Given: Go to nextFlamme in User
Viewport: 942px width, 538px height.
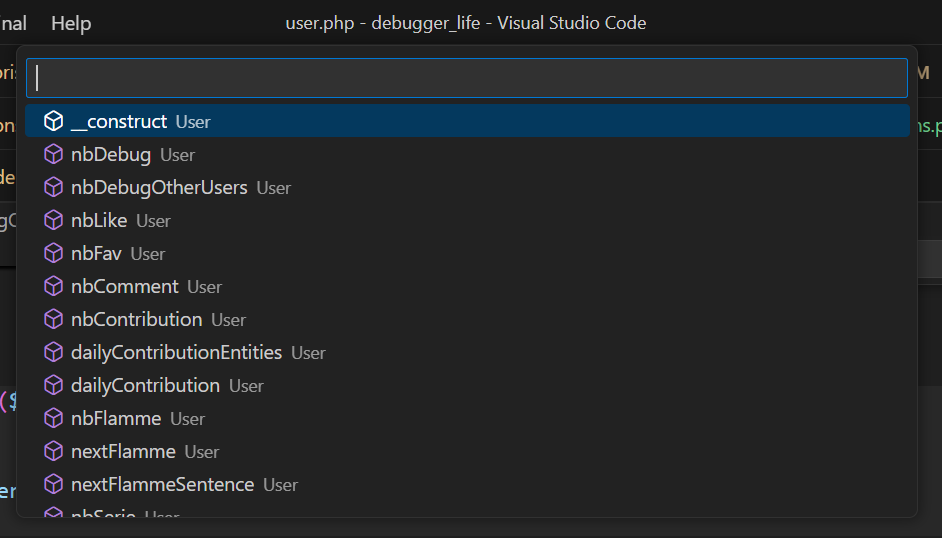Looking at the screenshot, I should tap(467, 452).
